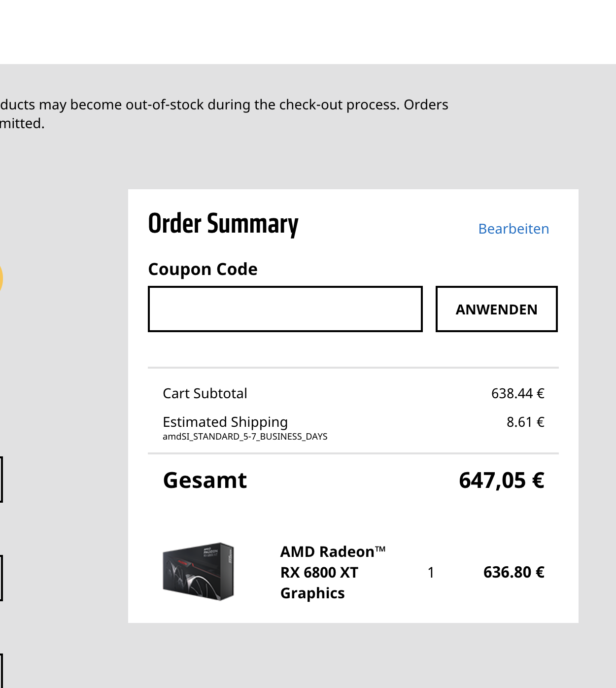Click the amdSI_STANDARD_5-7_BUSINESS_DAYS shipping method text
This screenshot has width=616, height=688.
(245, 437)
